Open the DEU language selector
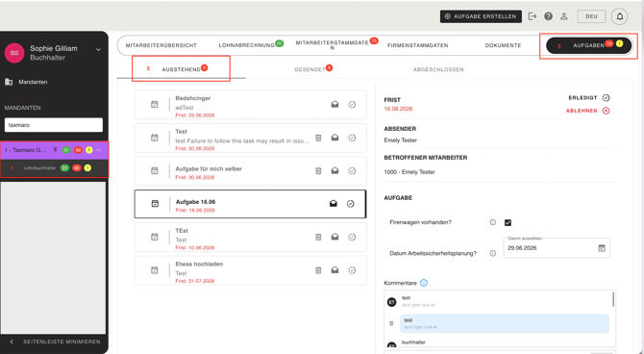 [x=591, y=16]
